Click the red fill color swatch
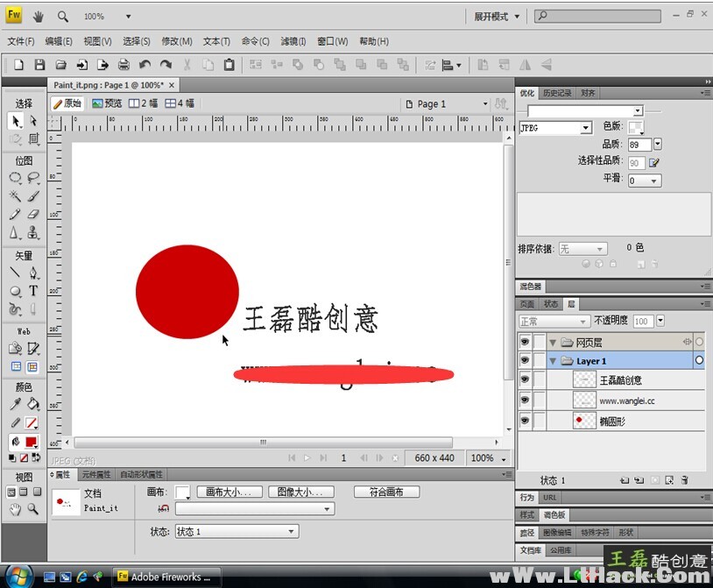 32,441
